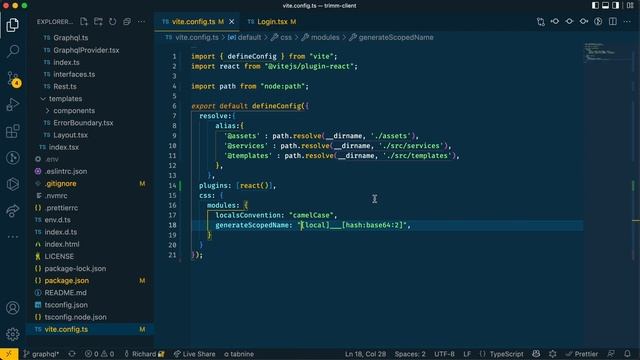Start Live Share session
This screenshot has width=640, height=360.
[x=194, y=354]
